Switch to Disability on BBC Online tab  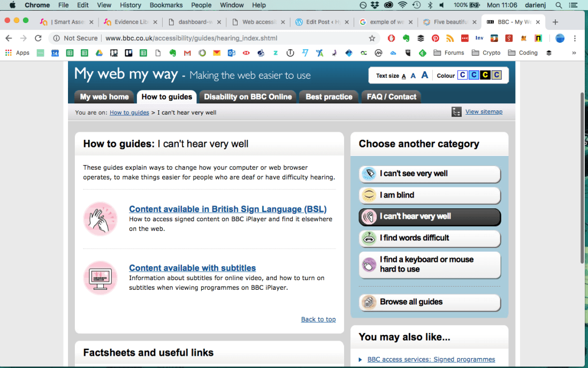tap(248, 97)
